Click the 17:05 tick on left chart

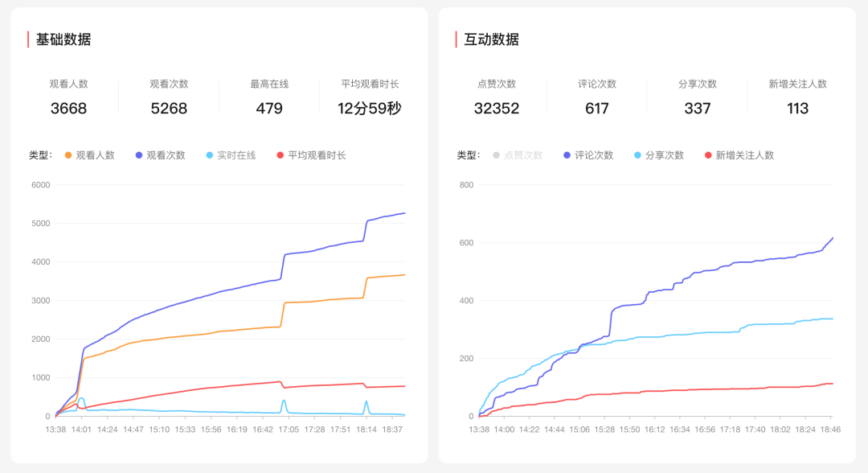(289, 430)
